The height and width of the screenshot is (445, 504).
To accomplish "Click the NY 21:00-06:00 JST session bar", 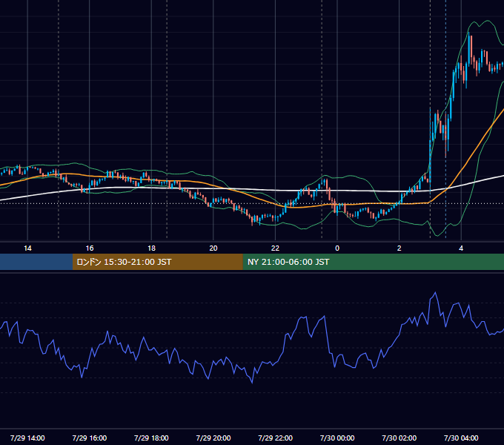I will [x=373, y=262].
